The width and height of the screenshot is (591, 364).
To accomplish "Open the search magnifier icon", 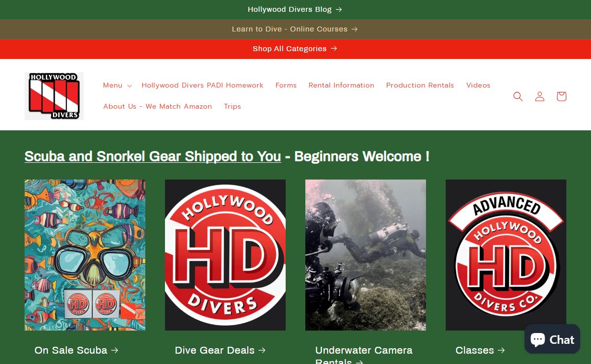I will 518,96.
